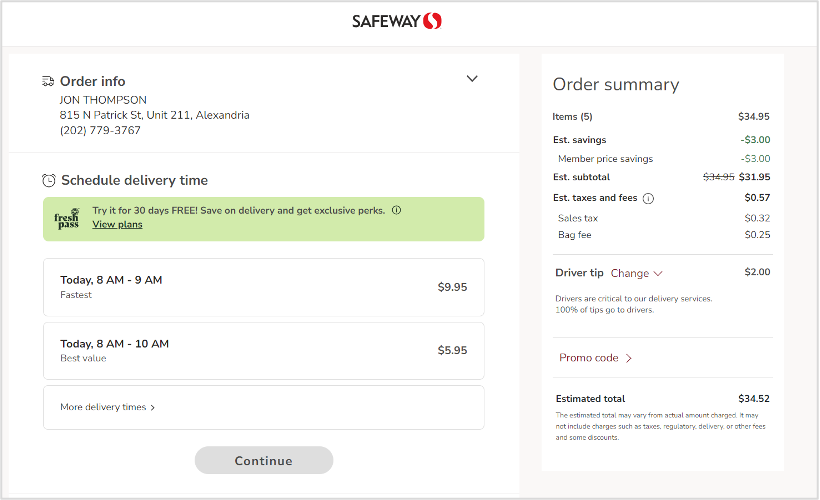Open the Promo code entry

click(x=589, y=358)
